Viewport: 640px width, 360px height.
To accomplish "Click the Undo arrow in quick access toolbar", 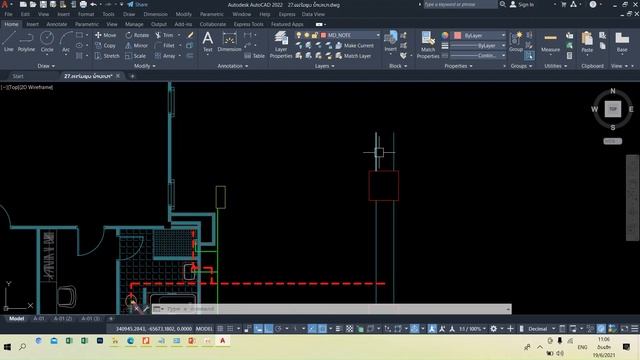I will tap(93, 4).
